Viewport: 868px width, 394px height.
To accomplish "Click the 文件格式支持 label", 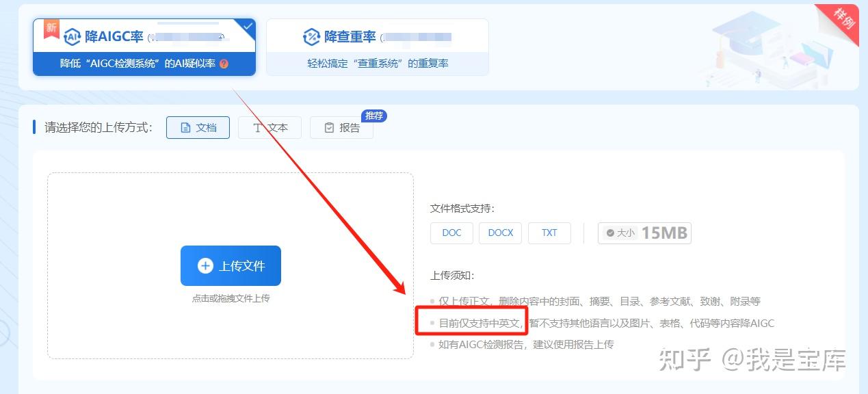I will [x=462, y=209].
